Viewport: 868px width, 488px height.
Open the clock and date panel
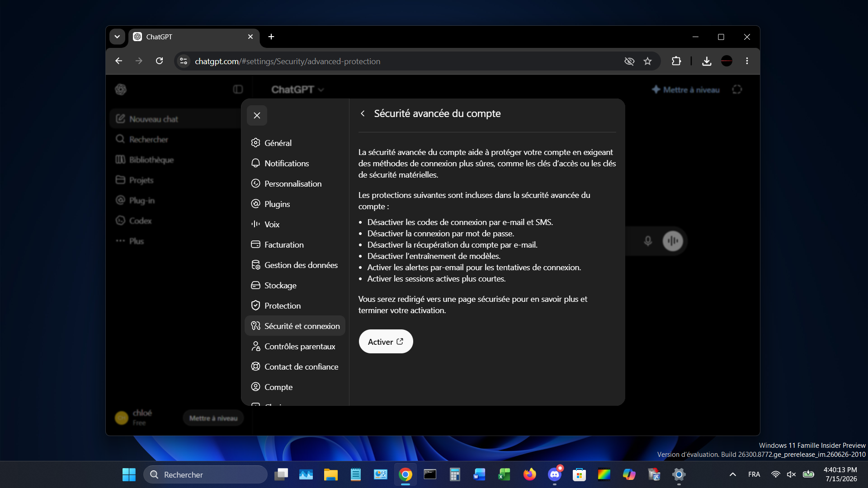840,474
